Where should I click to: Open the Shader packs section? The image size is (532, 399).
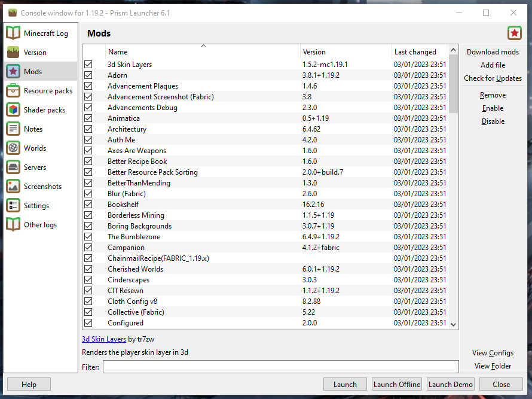13,109
